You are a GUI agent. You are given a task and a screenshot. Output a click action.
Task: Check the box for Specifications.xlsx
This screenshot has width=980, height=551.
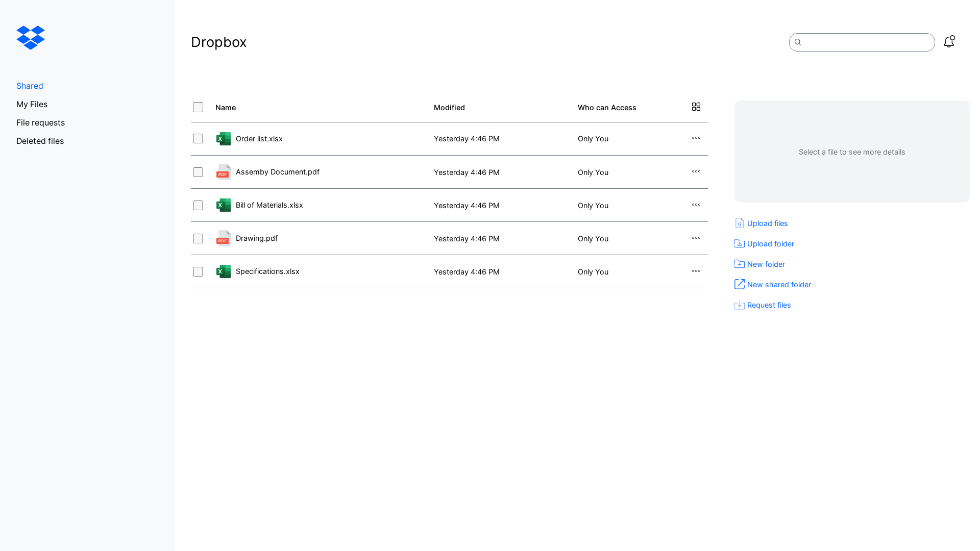(x=198, y=272)
